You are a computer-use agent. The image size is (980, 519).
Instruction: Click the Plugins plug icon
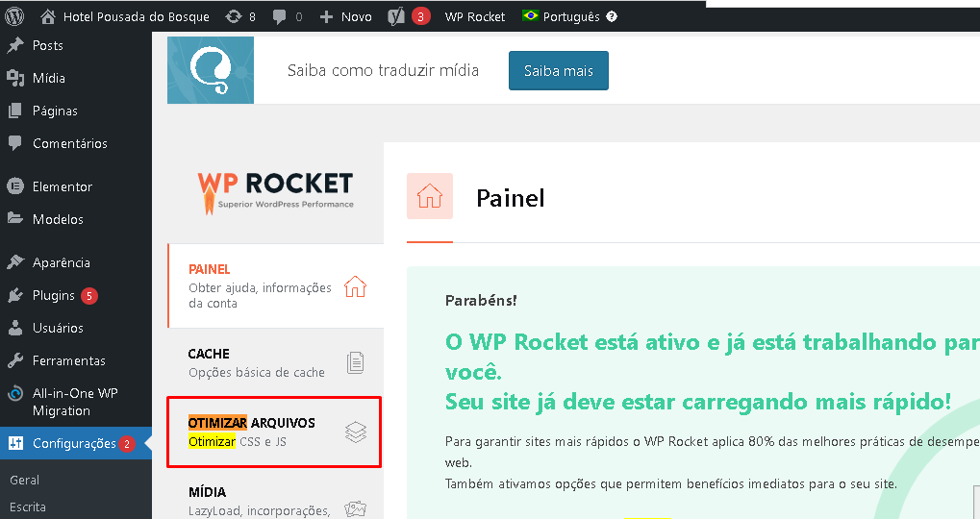click(15, 295)
